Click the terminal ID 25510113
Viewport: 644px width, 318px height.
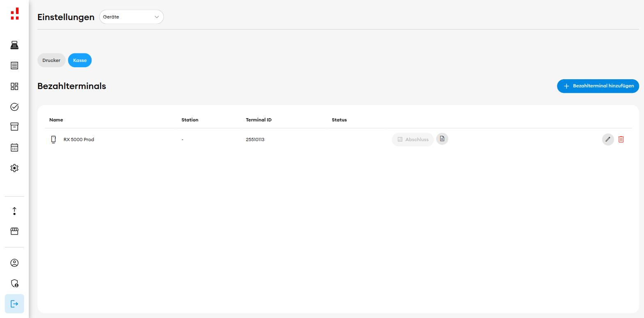point(255,140)
